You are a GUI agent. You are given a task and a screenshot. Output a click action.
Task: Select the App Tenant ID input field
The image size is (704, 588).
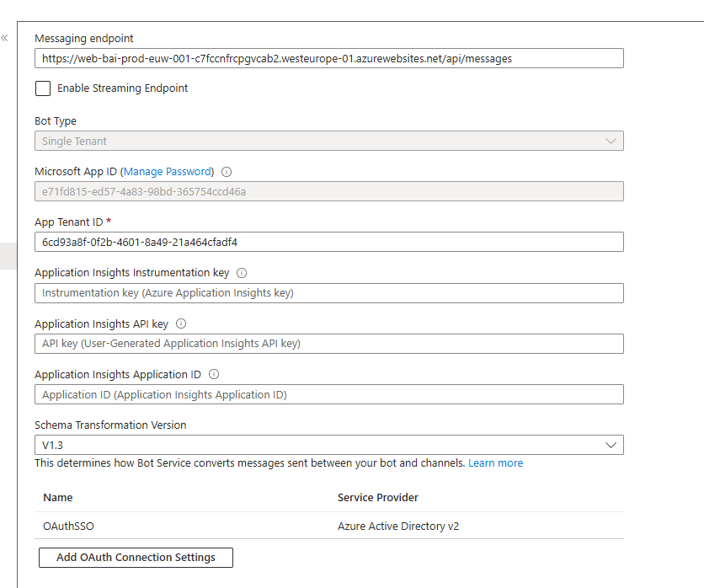328,242
